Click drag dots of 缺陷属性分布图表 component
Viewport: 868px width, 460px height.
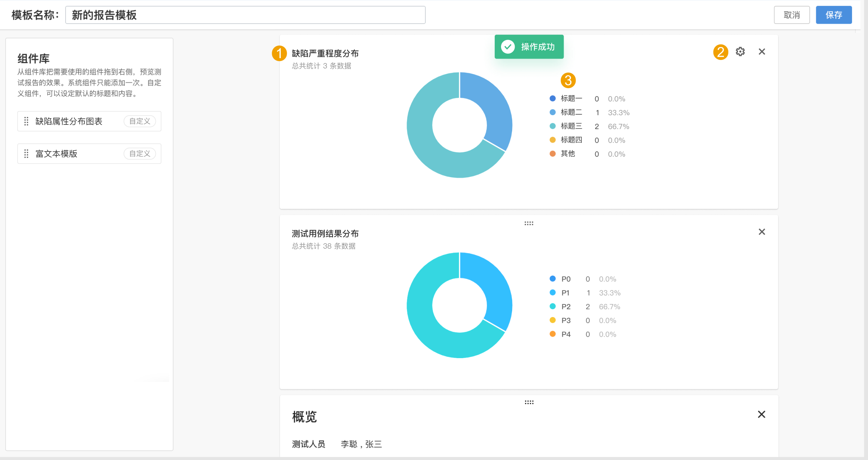pyautogui.click(x=26, y=121)
